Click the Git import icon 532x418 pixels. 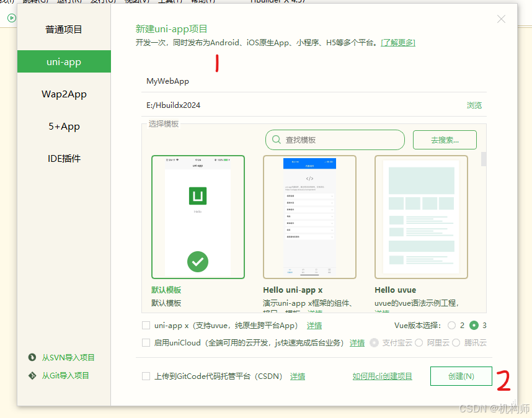pos(32,376)
